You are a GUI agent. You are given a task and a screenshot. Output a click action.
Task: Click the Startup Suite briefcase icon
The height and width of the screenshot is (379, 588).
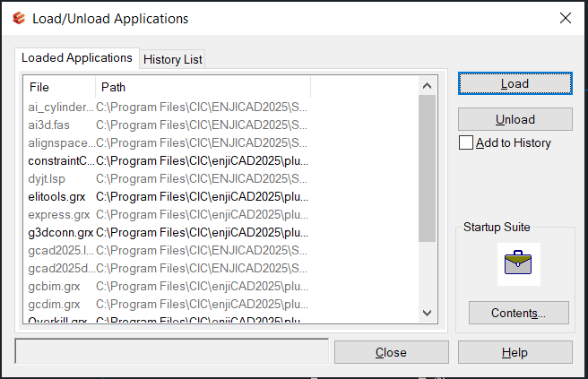[518, 264]
